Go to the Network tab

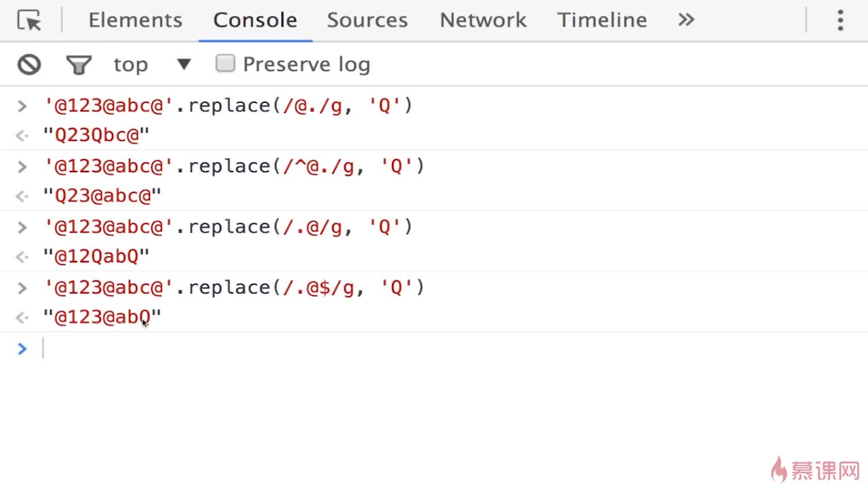tap(483, 20)
